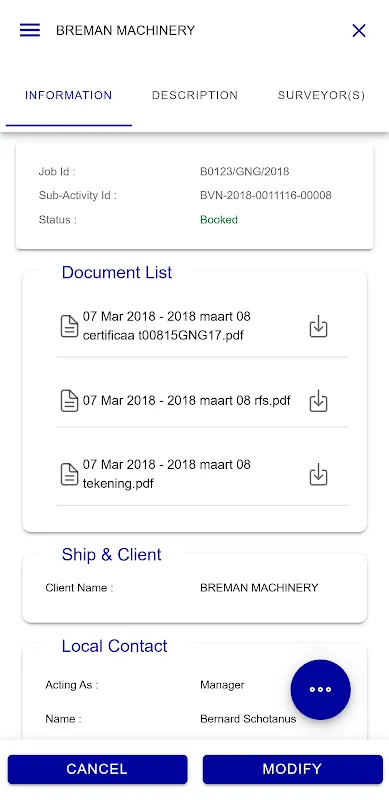Open the 2018 maart 08 rfs.pdf entry

coord(187,401)
